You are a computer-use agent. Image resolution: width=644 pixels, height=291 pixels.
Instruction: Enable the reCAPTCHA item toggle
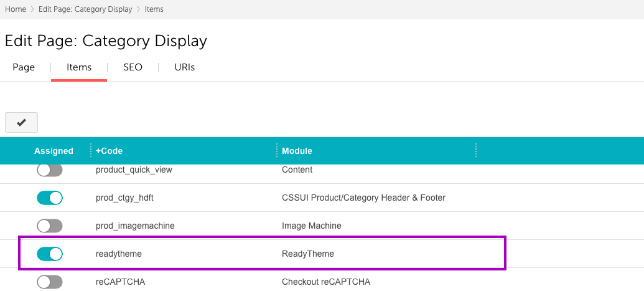click(50, 282)
